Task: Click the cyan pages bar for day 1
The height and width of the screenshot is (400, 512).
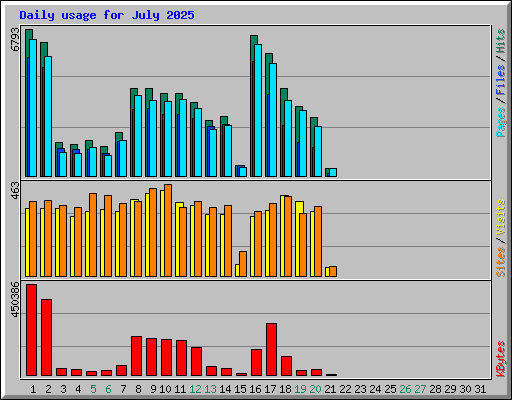Action: (x=33, y=108)
